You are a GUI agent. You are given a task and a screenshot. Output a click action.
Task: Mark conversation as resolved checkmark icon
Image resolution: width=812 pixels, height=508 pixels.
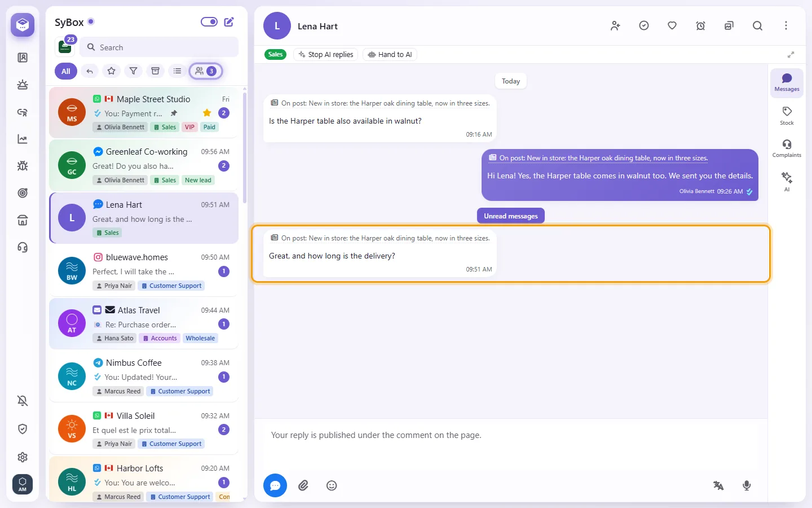pos(644,26)
